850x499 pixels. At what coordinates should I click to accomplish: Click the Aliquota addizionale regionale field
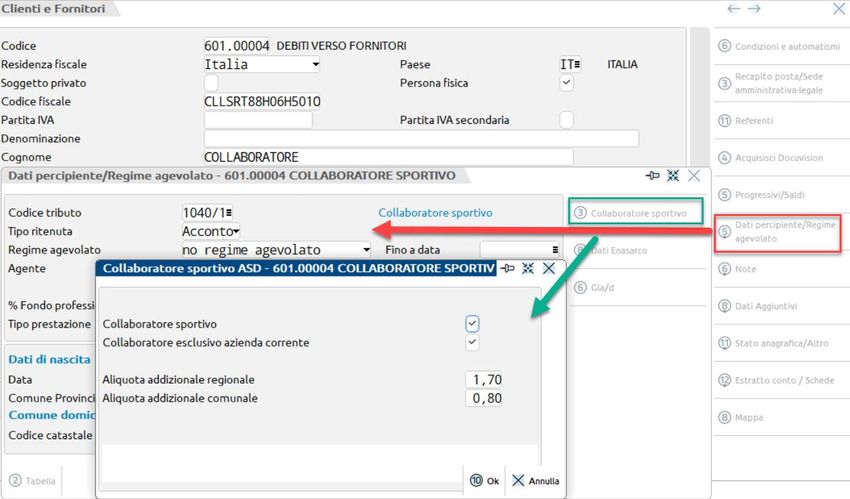pyautogui.click(x=484, y=379)
